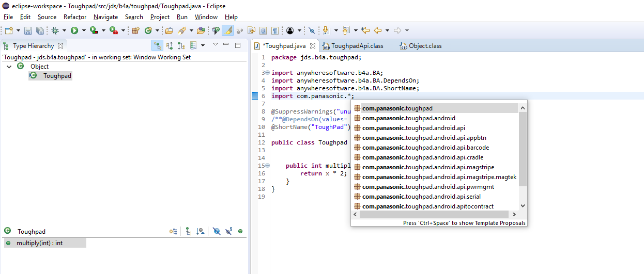Click the proposal list scroll down arrow

coord(523,206)
